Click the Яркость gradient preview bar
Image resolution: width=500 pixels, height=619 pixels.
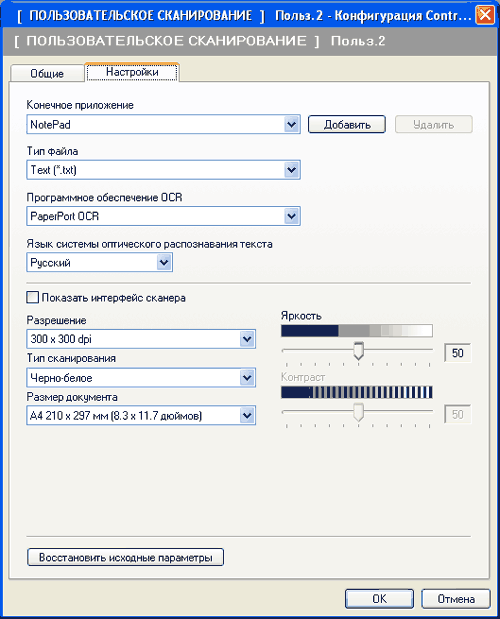[x=357, y=331]
